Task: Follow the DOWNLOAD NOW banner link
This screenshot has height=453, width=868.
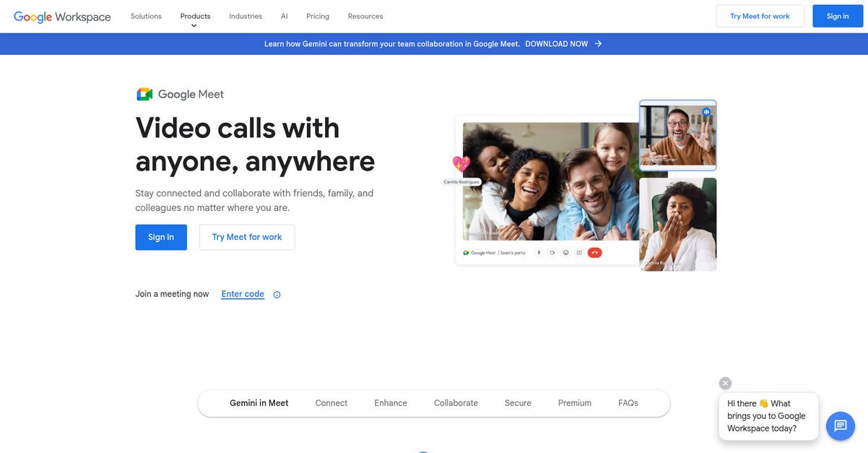Action: tap(557, 44)
